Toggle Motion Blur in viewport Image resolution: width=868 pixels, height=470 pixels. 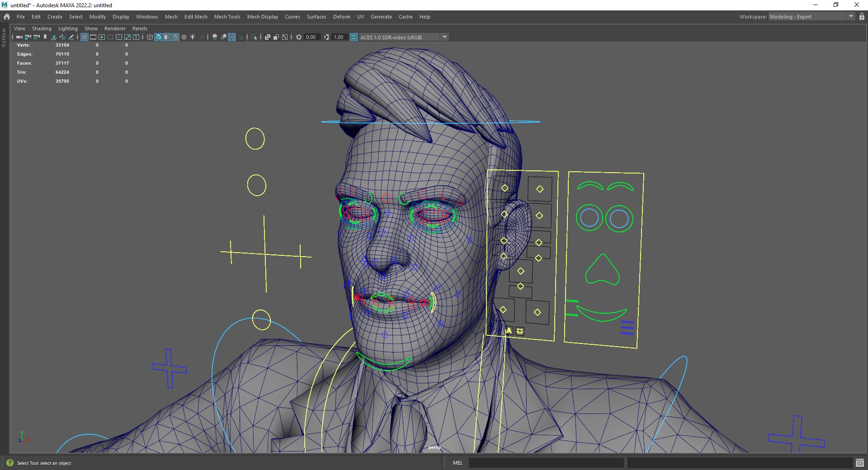223,37
